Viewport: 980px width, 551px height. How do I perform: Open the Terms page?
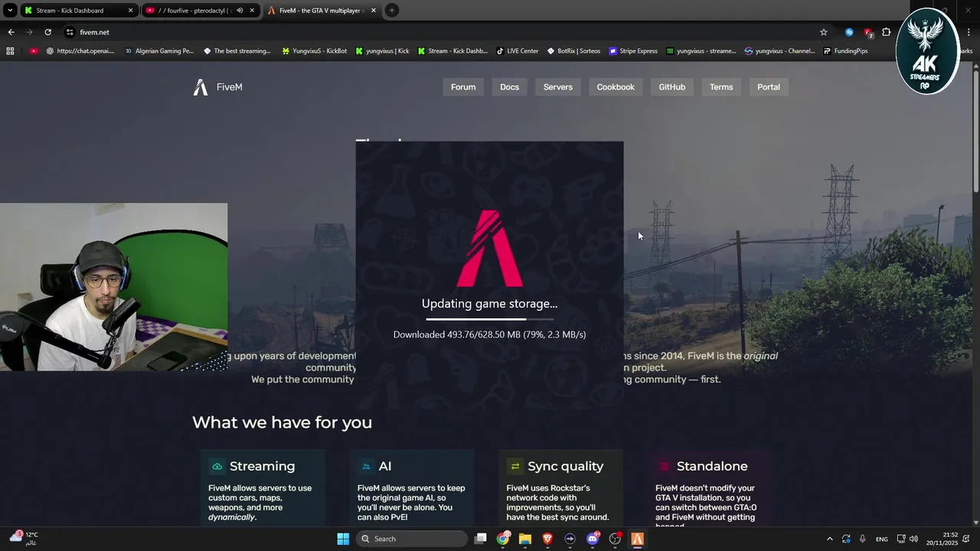point(721,87)
